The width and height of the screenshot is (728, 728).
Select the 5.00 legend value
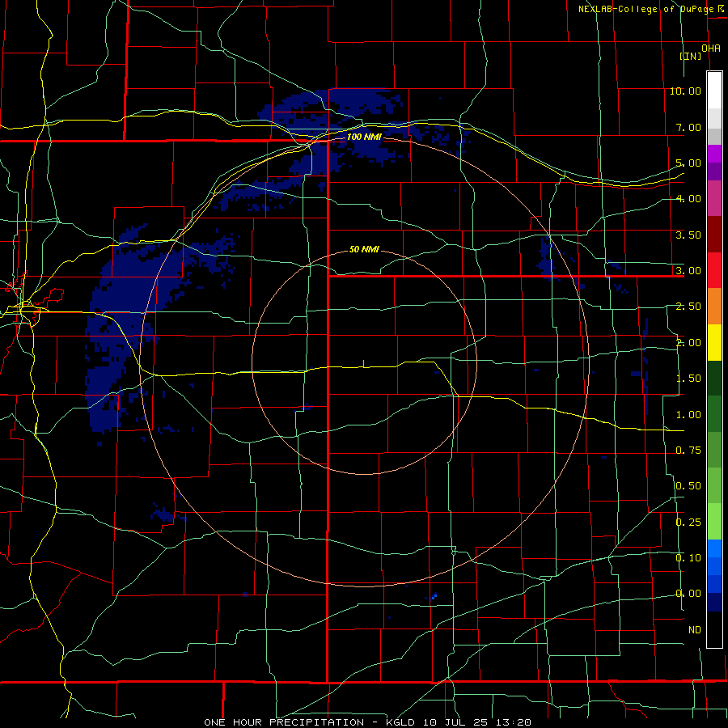688,163
